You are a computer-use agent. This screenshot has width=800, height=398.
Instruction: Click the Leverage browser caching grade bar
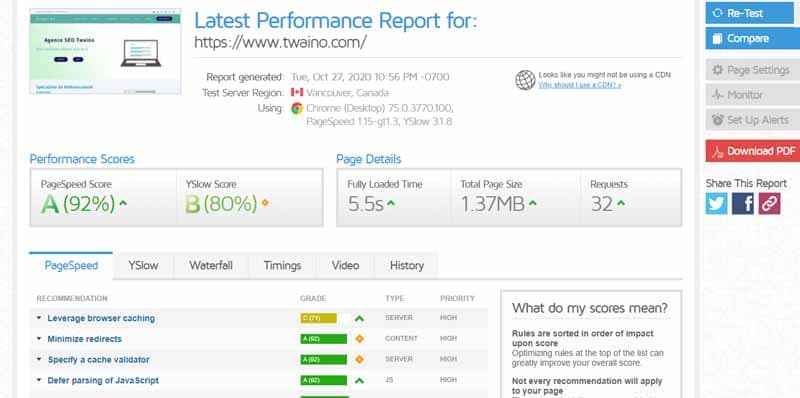coord(318,318)
